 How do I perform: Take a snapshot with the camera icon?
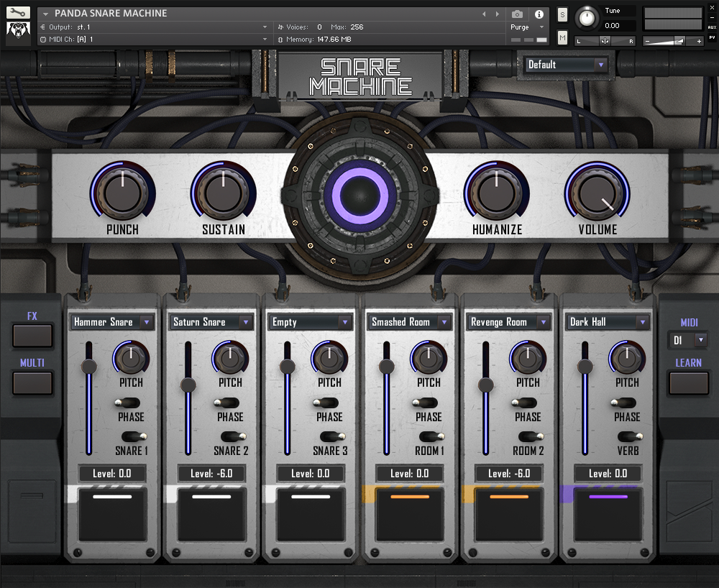tap(517, 14)
